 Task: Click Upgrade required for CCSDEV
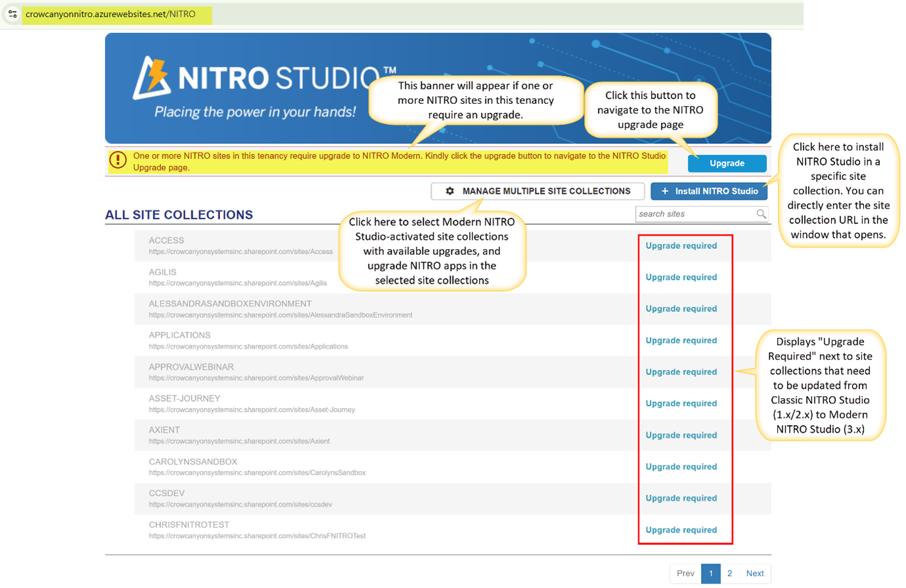tap(681, 498)
